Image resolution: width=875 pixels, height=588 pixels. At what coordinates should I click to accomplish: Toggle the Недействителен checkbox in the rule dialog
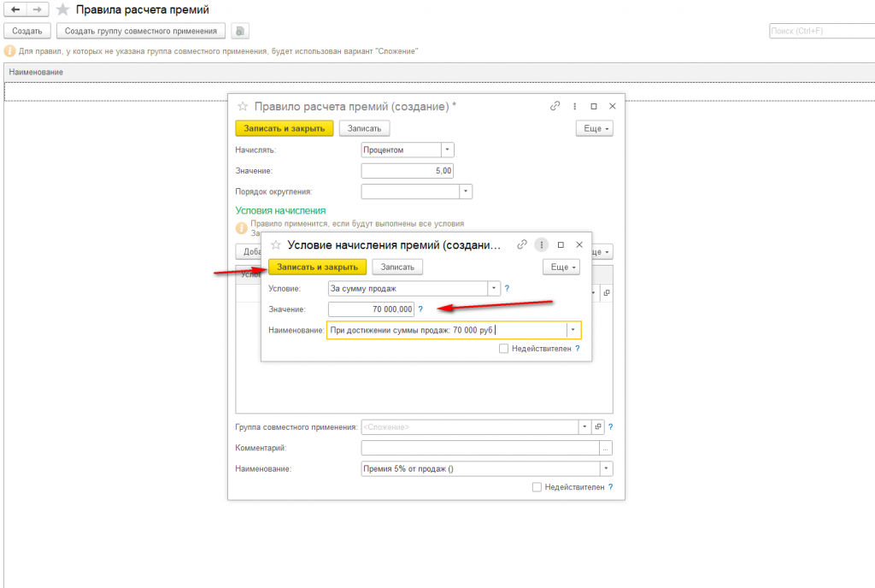537,487
